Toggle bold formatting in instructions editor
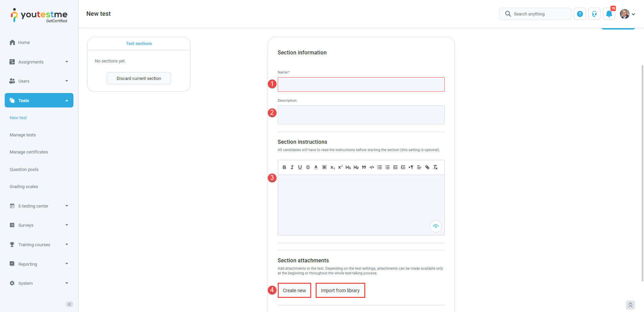The image size is (644, 312). pos(284,167)
